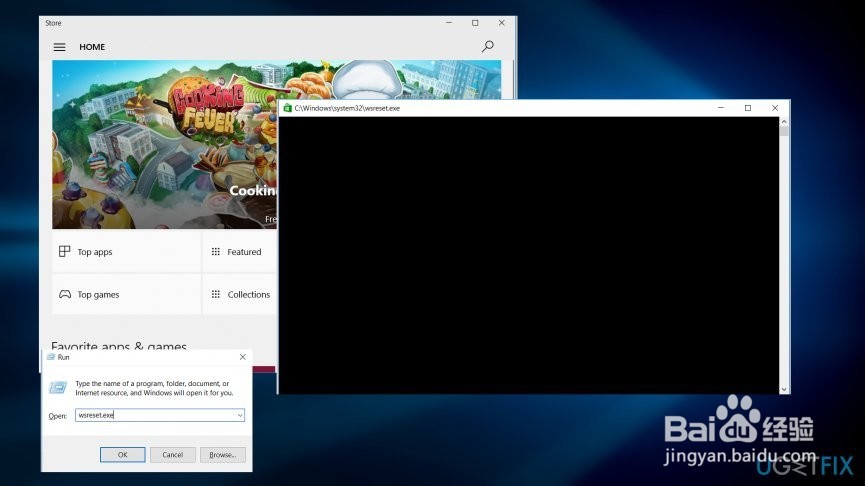Image resolution: width=865 pixels, height=486 pixels.
Task: Expand the Open combo box dropdown arrow
Action: click(x=240, y=415)
